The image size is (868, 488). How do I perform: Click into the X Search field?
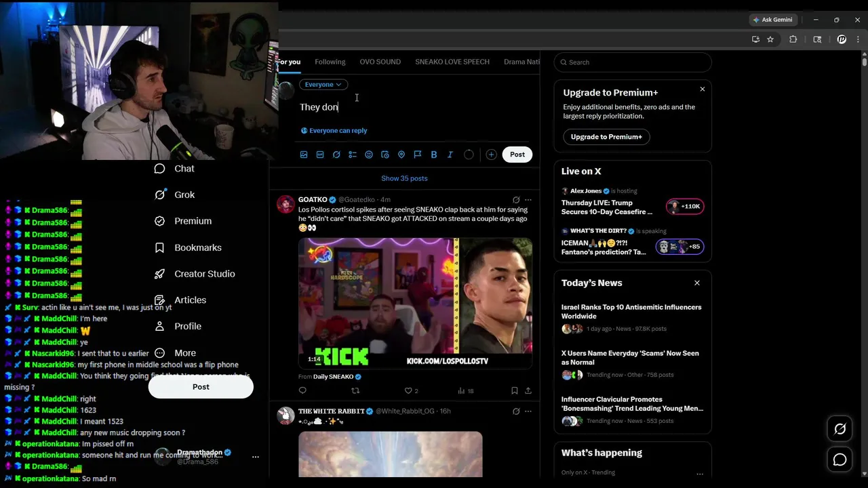pos(633,62)
